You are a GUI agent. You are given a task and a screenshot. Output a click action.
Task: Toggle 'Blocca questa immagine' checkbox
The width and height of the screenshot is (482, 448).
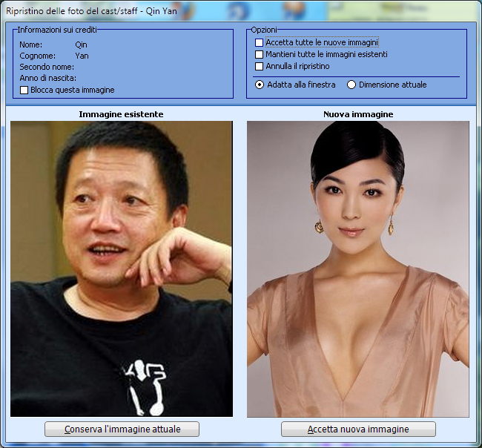tap(24, 90)
